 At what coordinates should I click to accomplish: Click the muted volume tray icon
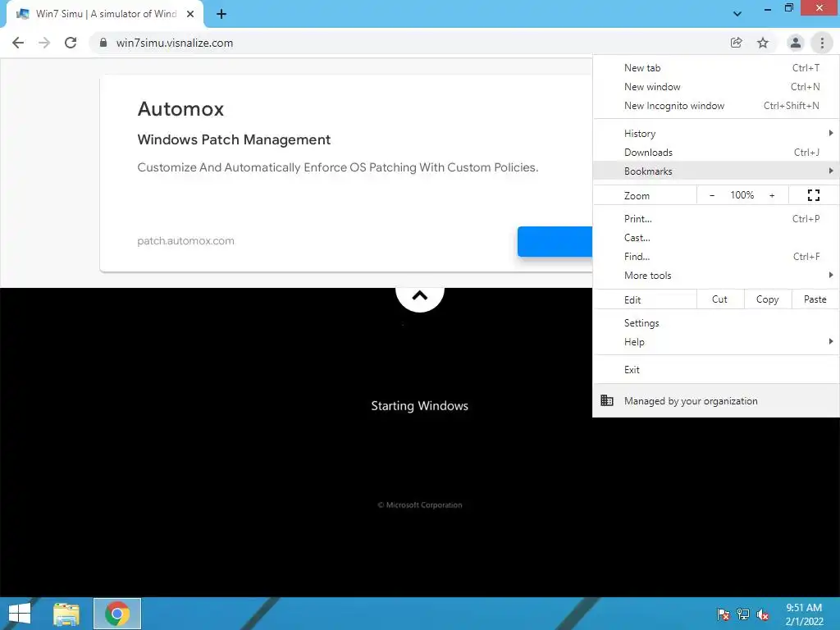763,614
